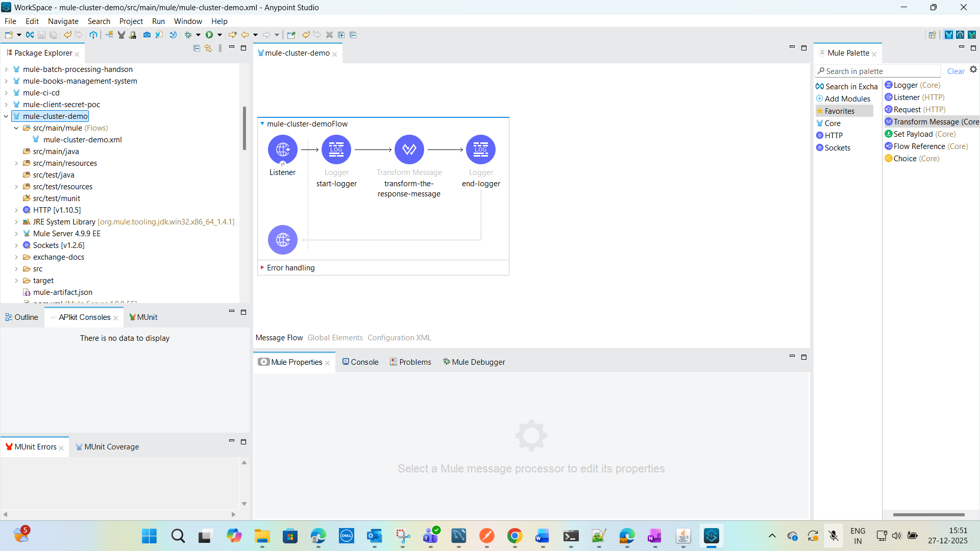Collapse All in Package Explorer
The image size is (980, 551).
(197, 48)
